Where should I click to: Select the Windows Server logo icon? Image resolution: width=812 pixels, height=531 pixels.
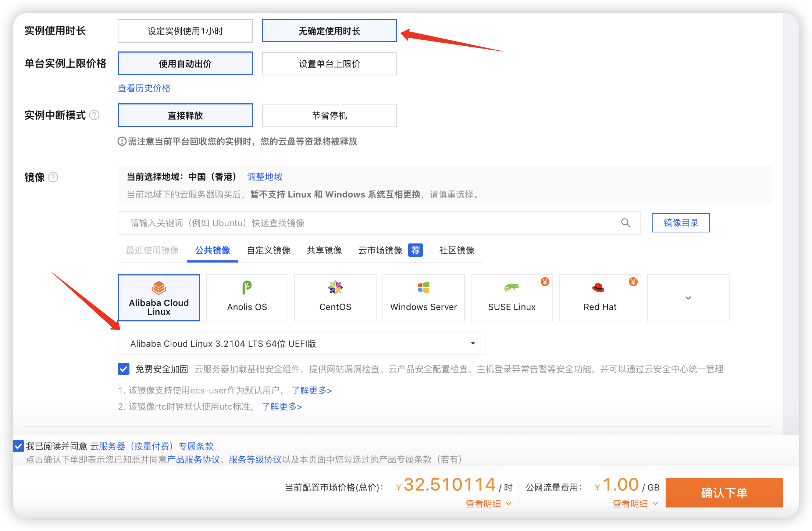[424, 288]
